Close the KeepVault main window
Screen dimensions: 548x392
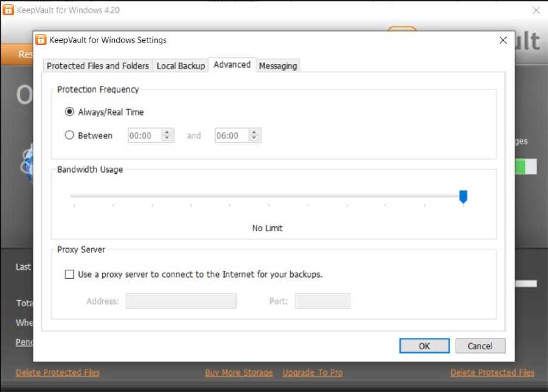point(536,10)
